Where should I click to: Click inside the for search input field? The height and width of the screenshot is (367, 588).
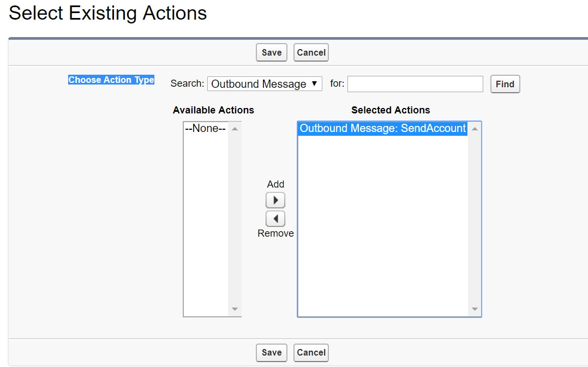tap(415, 83)
